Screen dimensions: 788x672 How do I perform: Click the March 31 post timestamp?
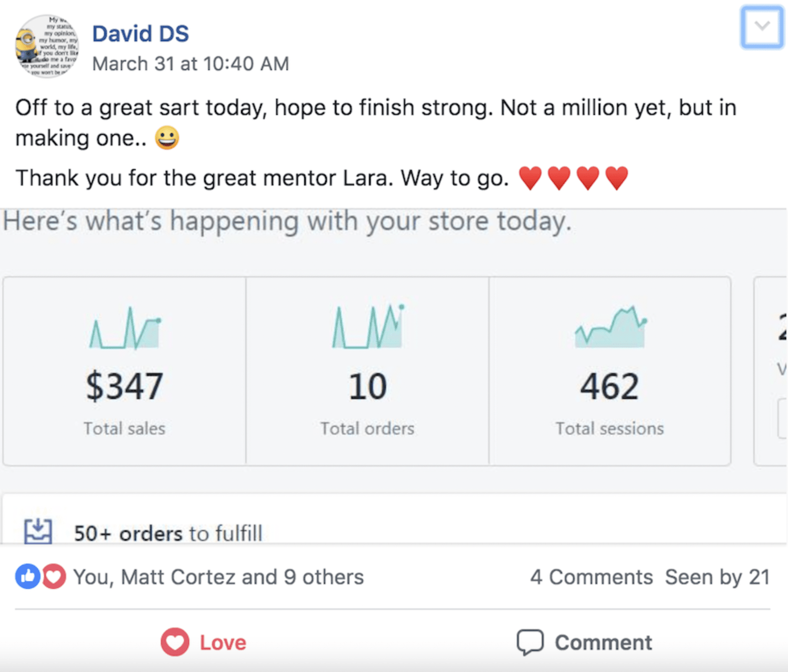click(x=191, y=64)
